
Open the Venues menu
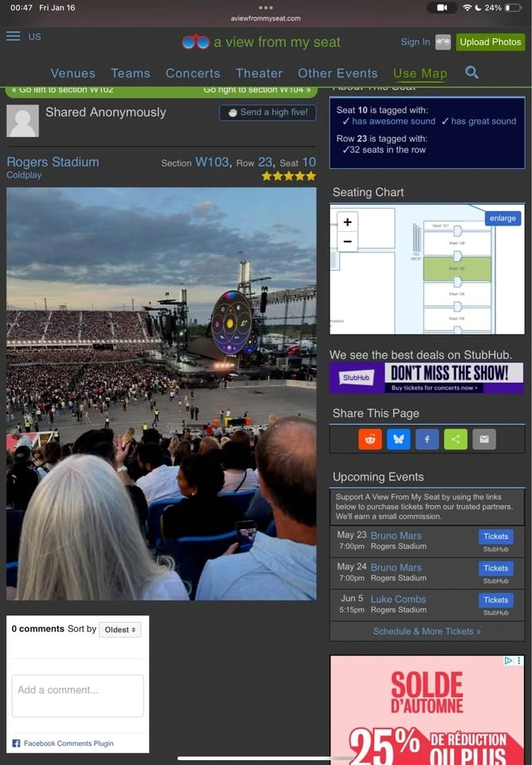click(x=73, y=73)
